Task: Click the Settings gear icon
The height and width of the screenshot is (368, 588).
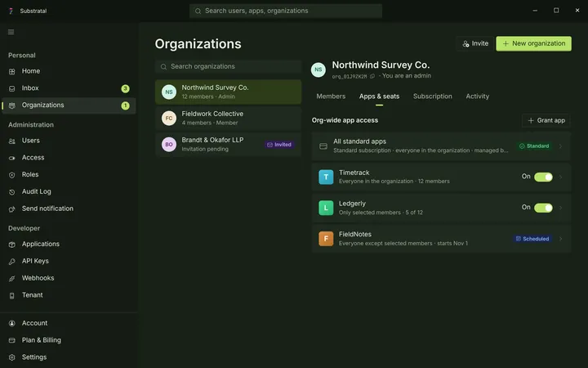Action: click(12, 357)
